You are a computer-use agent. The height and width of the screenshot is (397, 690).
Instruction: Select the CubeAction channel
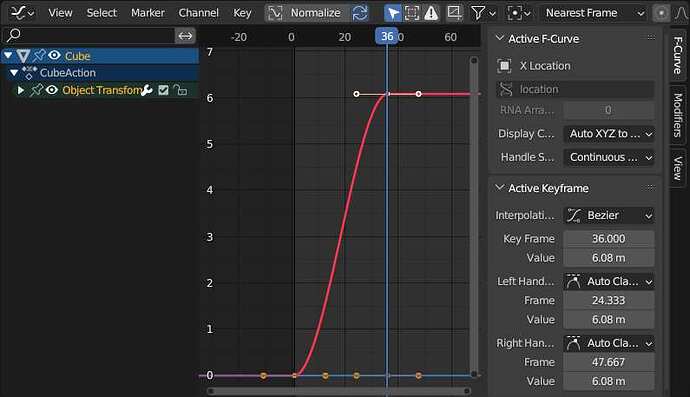[x=68, y=73]
